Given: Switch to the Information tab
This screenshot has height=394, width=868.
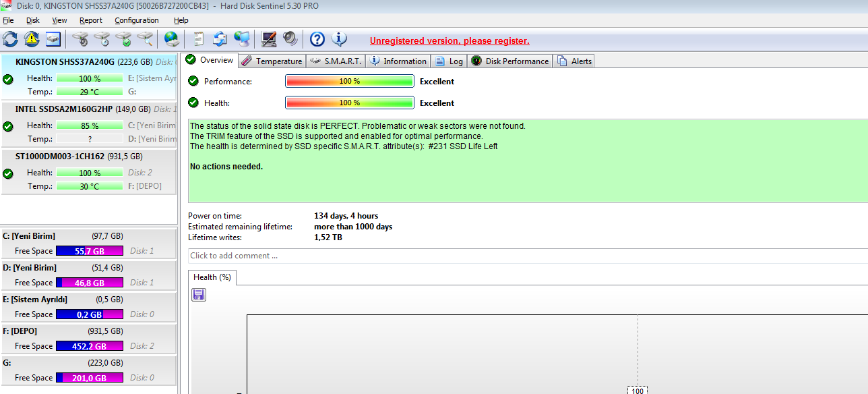Looking at the screenshot, I should (398, 61).
